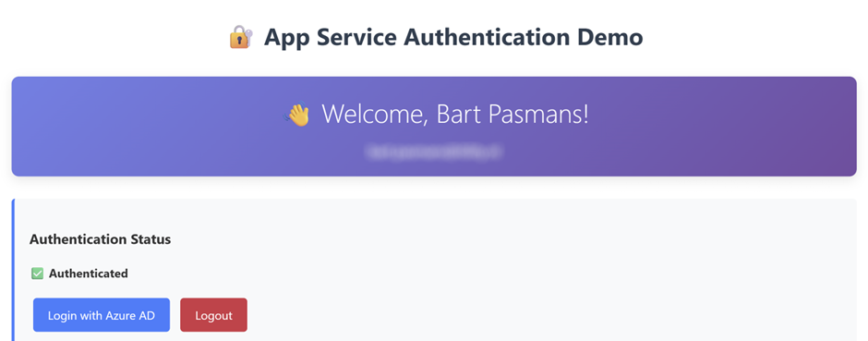Image resolution: width=868 pixels, height=341 pixels.
Task: Click the word Status in section heading
Action: [151, 239]
